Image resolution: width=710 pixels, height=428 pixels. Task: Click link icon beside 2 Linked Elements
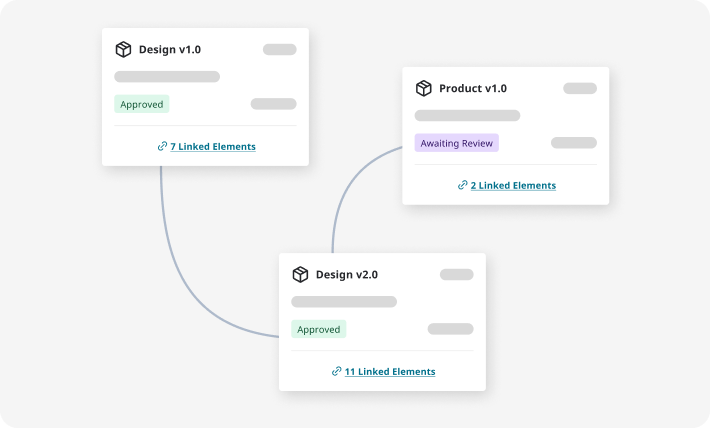tap(462, 185)
